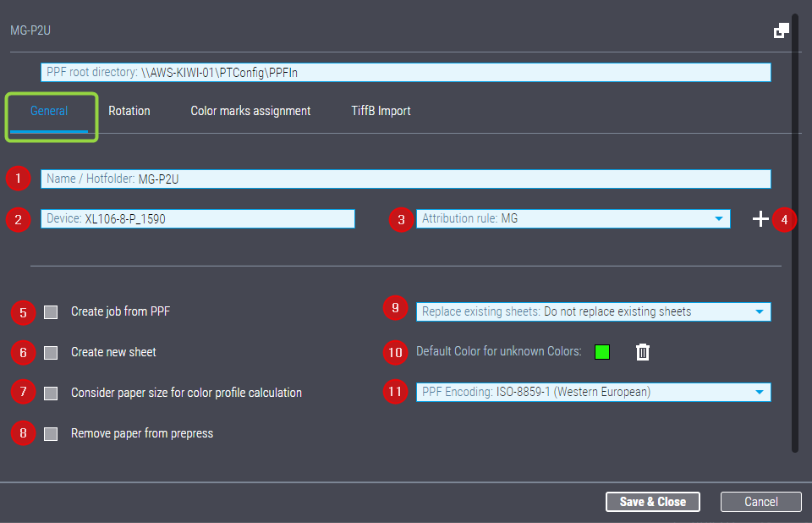Screen dimensions: 812x523
Task: Switch to the General tab
Action: tap(49, 111)
